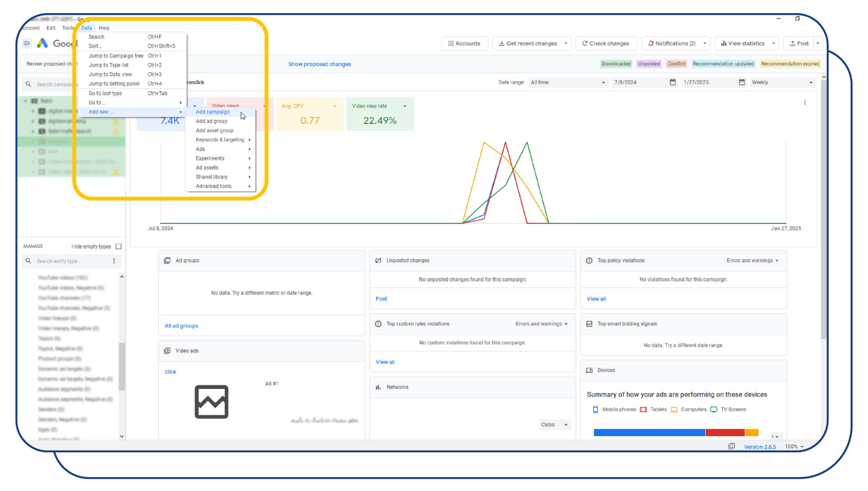Open the Edit menu
Image resolution: width=868 pixels, height=491 pixels.
51,28
